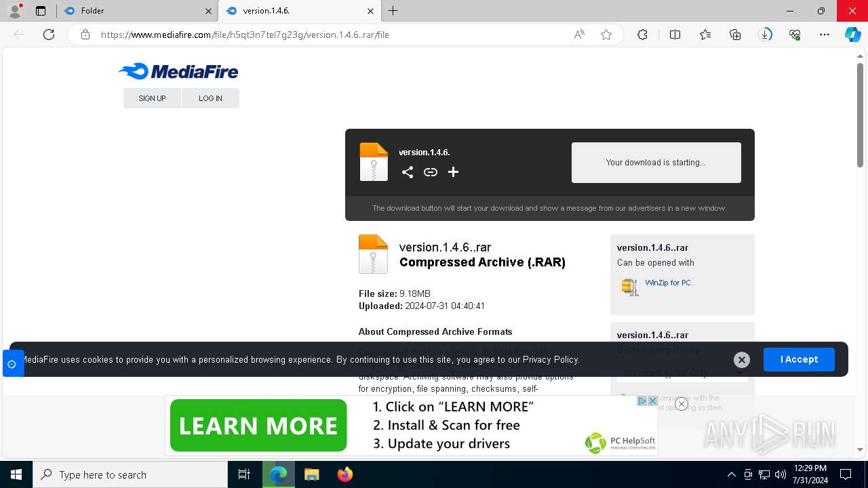
Task: Click the WinZip application icon
Action: point(630,287)
